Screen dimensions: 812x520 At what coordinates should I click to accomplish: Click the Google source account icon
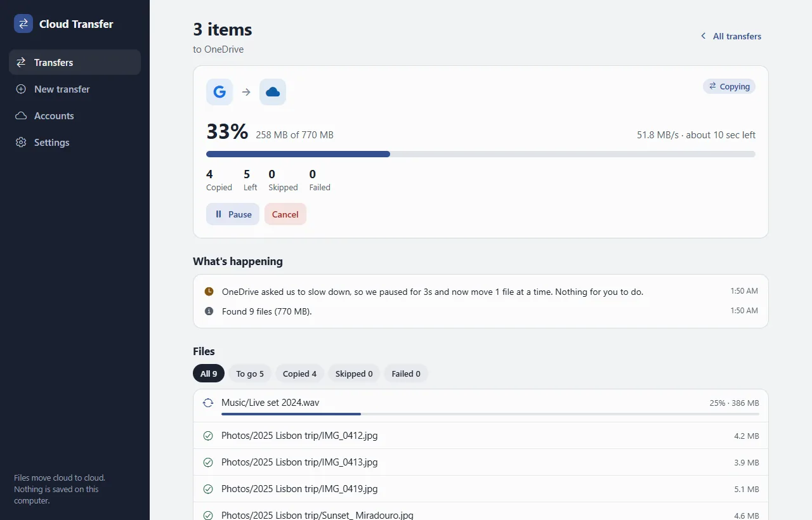[x=219, y=92]
